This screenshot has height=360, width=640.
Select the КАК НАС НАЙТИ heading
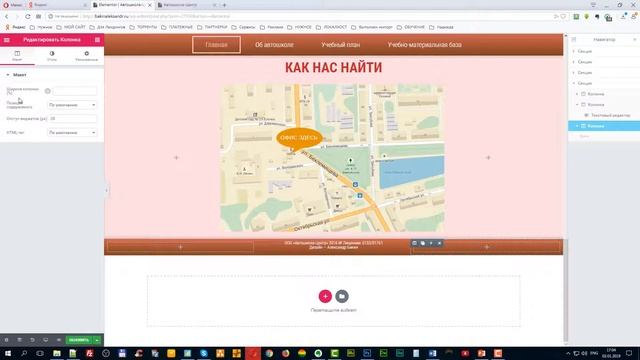tap(333, 67)
